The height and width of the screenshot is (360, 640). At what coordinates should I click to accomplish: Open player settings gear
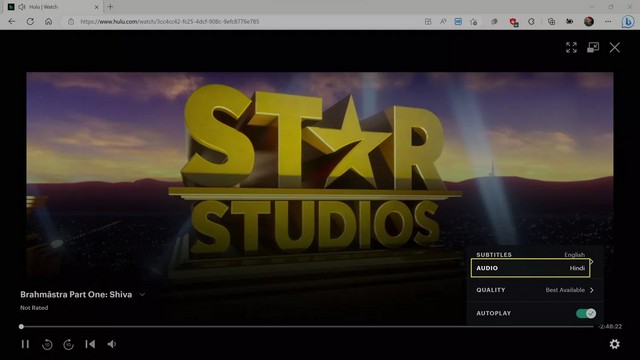pyautogui.click(x=614, y=344)
